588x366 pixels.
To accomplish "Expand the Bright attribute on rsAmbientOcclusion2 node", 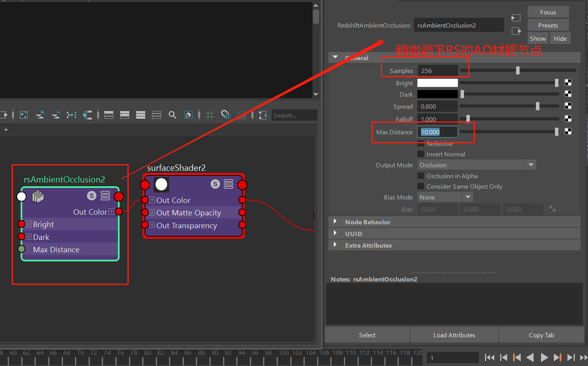I will tap(28, 224).
